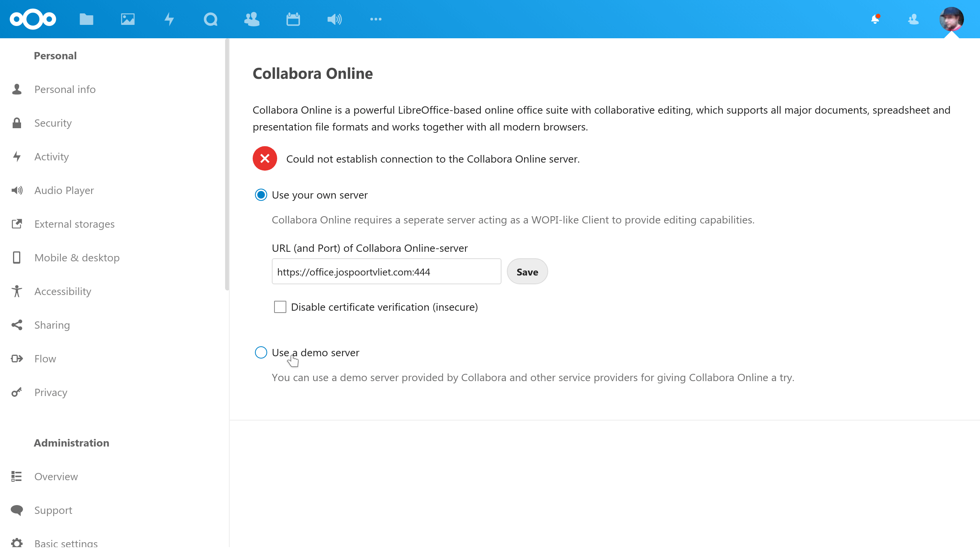Open Basic settings in Administration

pyautogui.click(x=66, y=543)
